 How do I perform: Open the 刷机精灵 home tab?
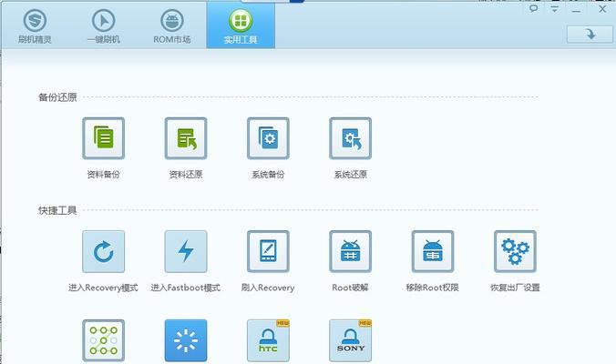35,25
